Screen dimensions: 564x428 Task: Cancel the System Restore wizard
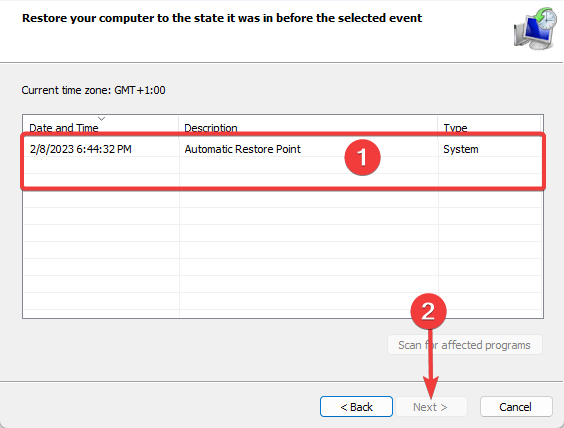tap(516, 407)
